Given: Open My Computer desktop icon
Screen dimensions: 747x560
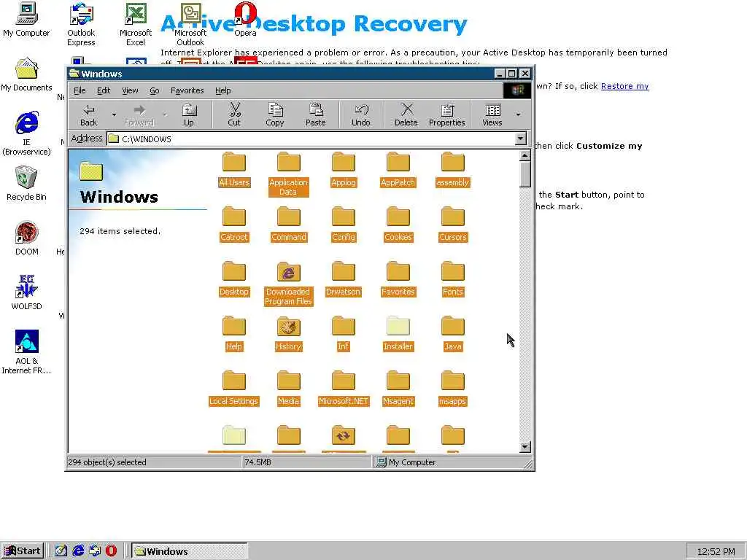Looking at the screenshot, I should click(26, 20).
